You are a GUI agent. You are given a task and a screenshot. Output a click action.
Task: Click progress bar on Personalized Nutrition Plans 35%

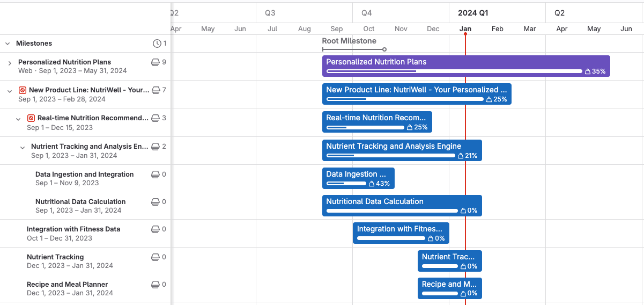point(454,71)
